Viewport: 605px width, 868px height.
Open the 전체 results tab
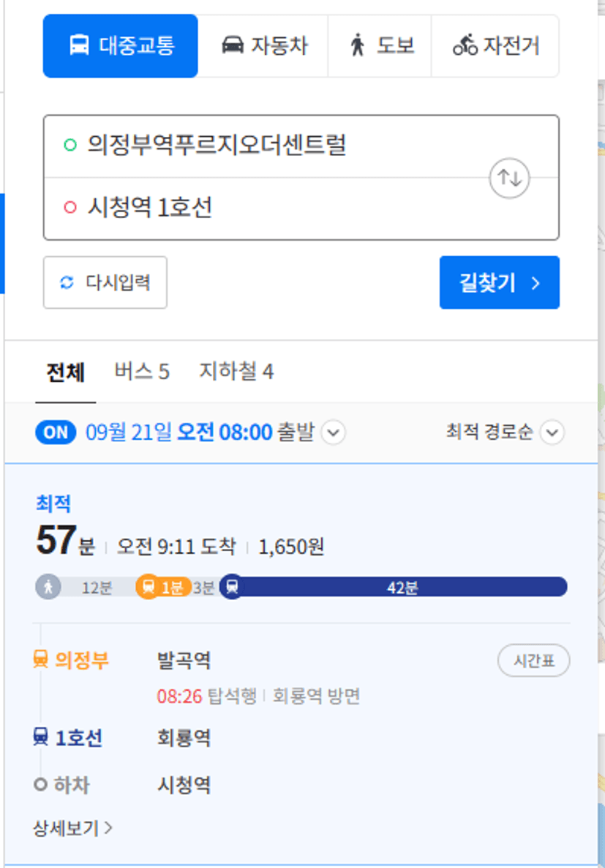(x=65, y=372)
